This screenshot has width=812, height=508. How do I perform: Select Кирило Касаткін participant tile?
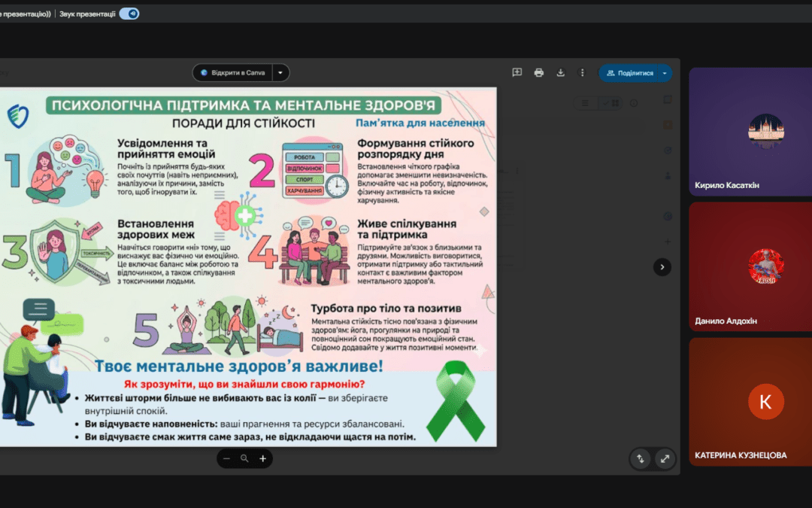click(750, 132)
